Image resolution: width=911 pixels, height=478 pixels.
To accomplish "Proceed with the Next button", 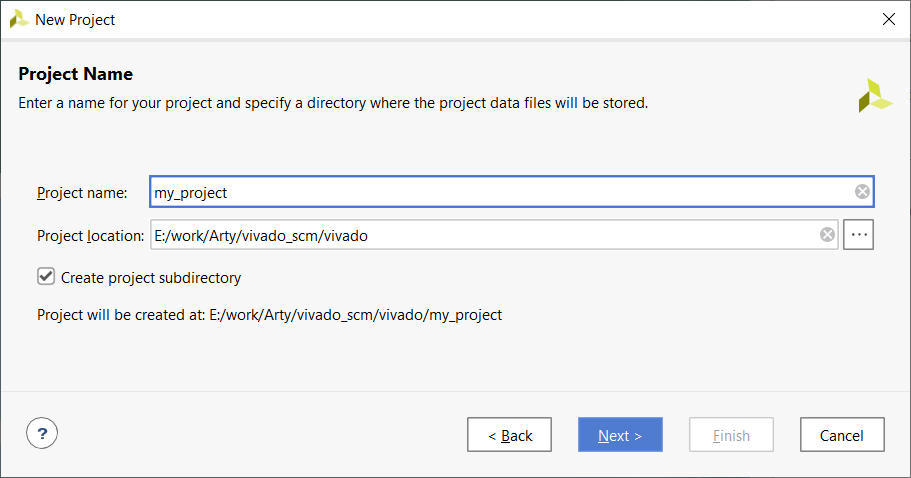I will (x=620, y=434).
